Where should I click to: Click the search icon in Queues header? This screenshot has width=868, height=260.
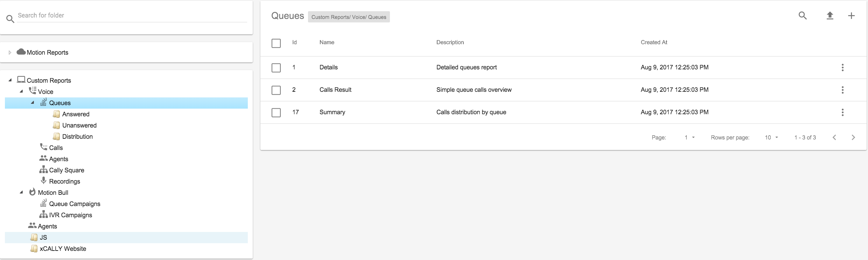(x=803, y=15)
